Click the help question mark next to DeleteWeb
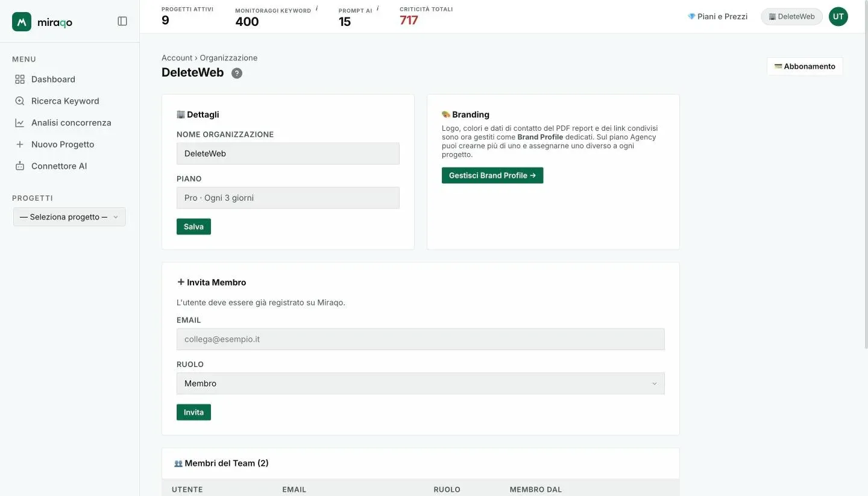868x496 pixels. [237, 73]
